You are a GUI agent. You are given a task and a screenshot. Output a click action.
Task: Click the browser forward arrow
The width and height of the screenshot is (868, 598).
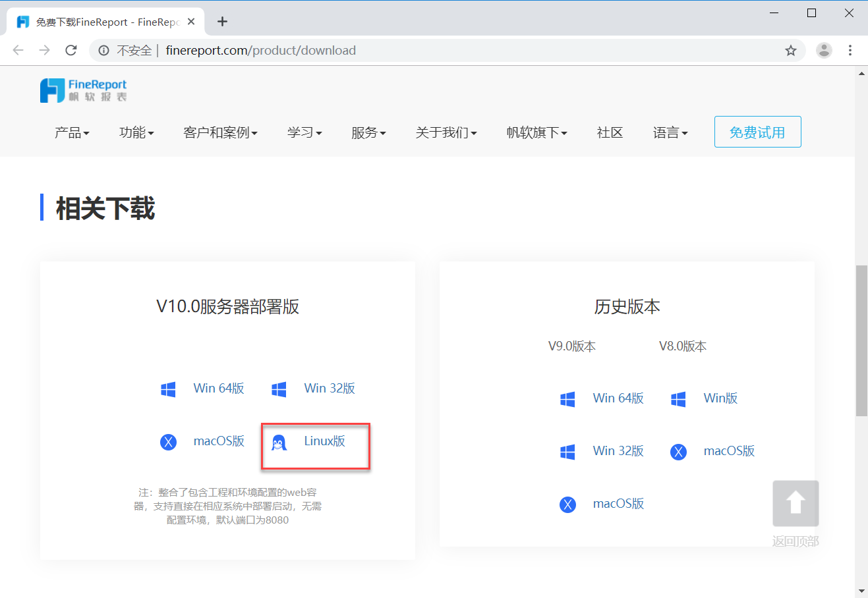coord(44,50)
